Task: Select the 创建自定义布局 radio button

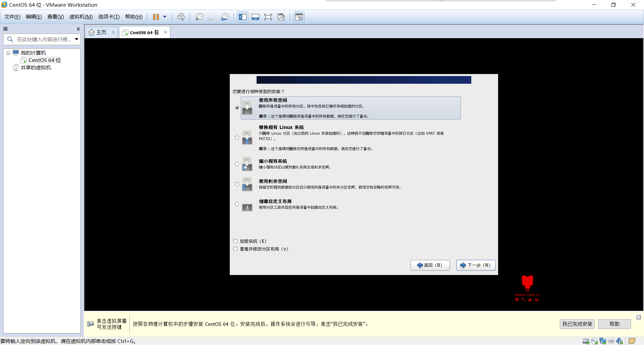Action: 237,204
